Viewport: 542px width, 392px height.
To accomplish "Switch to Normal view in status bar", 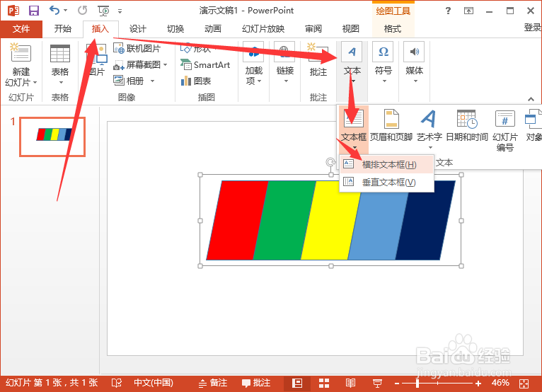I will pos(297,383).
